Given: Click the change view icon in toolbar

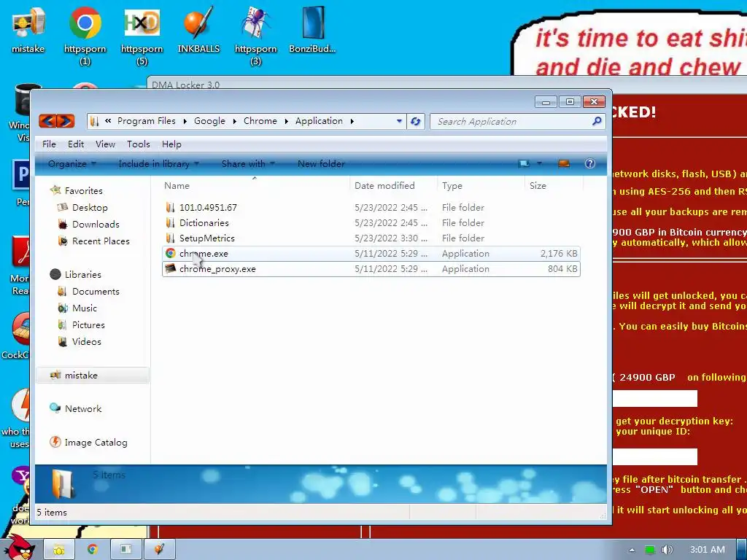Looking at the screenshot, I should click(524, 164).
